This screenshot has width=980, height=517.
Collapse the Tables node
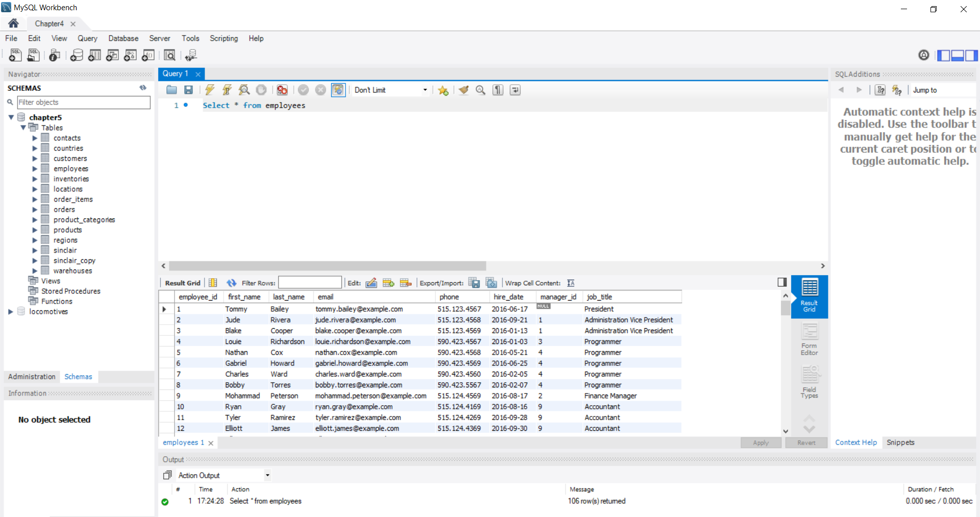click(23, 128)
